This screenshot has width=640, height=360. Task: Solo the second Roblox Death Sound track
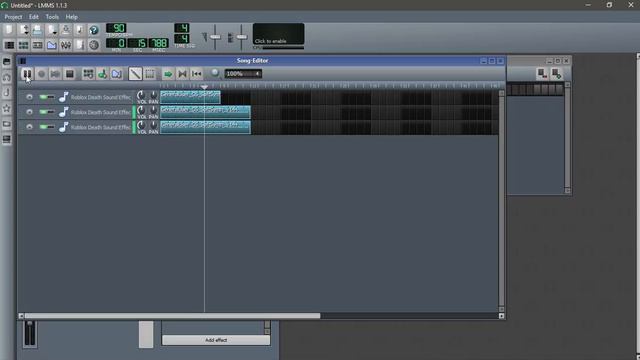tap(51, 112)
